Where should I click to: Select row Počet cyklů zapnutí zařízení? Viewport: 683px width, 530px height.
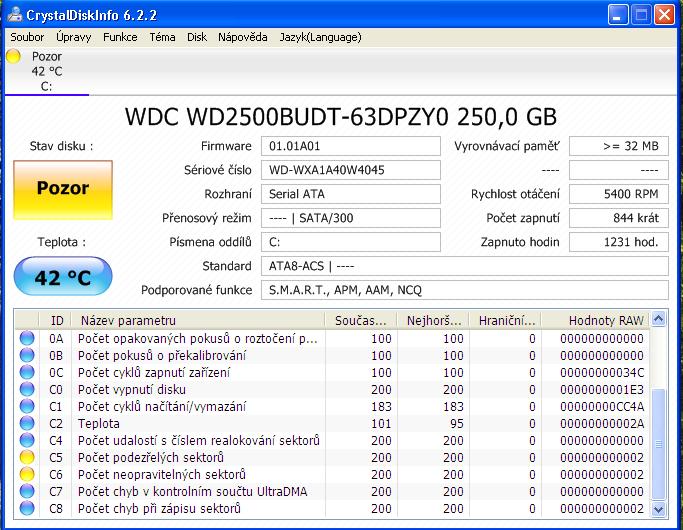pos(332,372)
